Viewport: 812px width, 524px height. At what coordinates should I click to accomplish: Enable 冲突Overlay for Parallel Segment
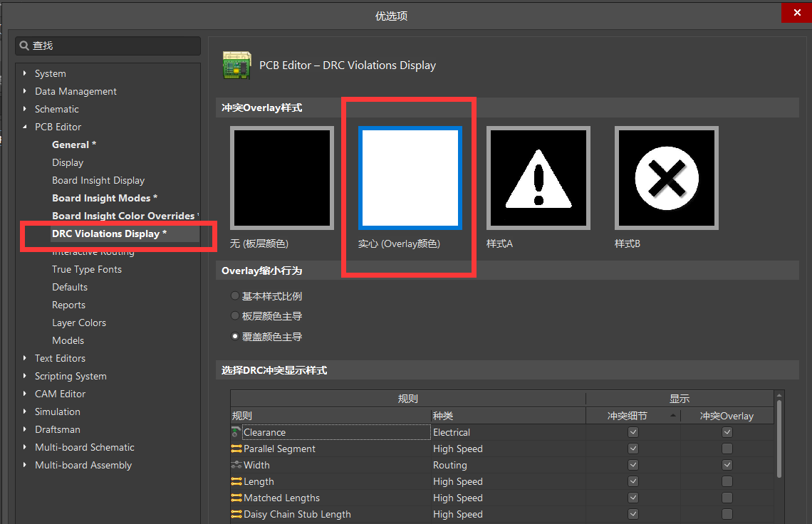point(727,448)
